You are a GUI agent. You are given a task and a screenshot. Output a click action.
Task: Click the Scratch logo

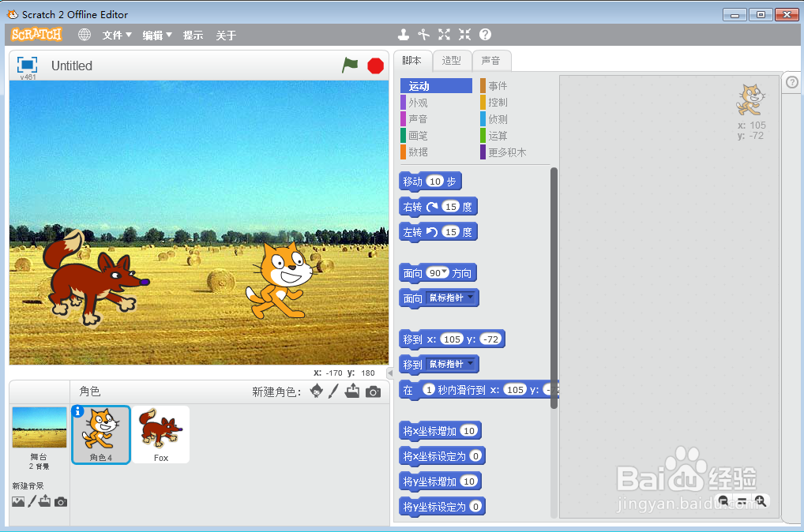36,35
